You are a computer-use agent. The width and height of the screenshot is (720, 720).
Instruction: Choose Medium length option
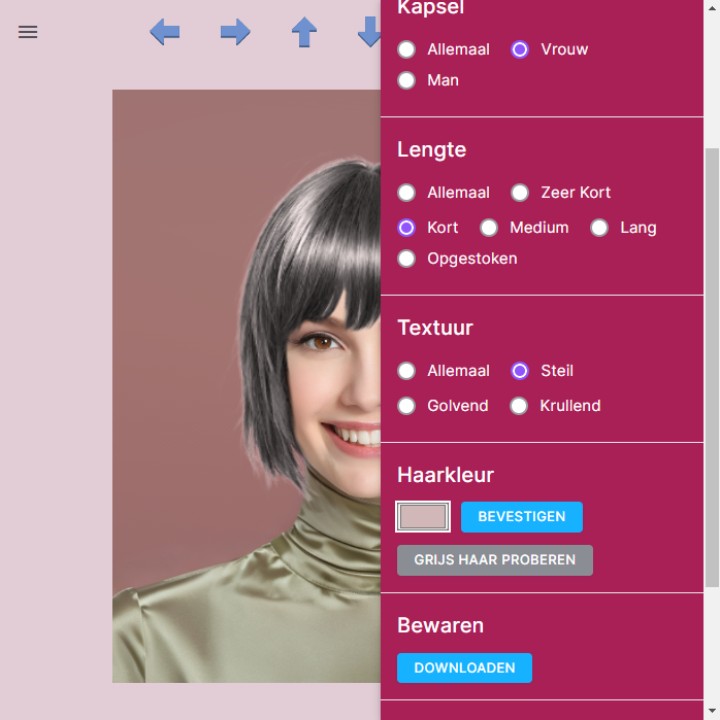pyautogui.click(x=489, y=227)
